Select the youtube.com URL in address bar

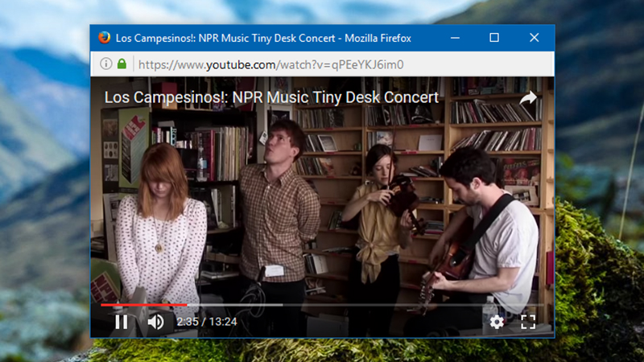point(271,64)
